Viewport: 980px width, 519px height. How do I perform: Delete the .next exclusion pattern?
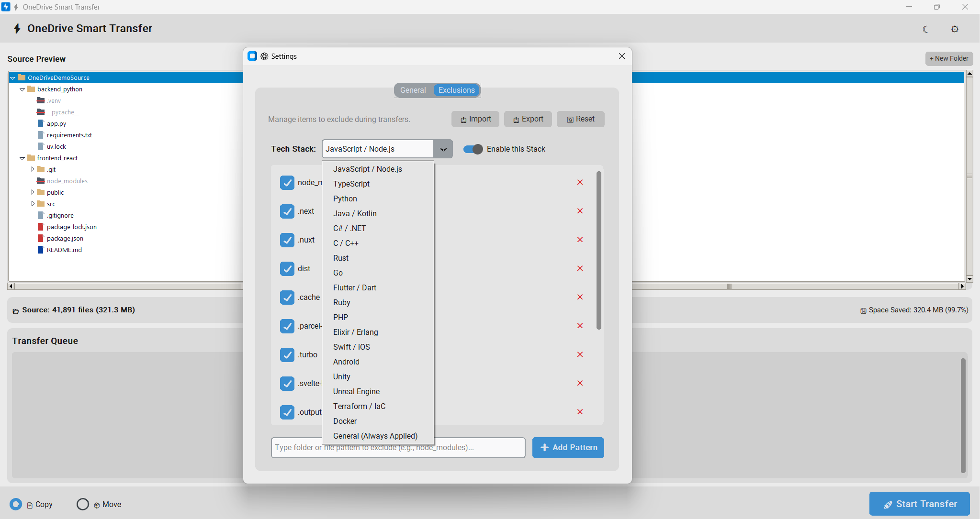click(x=580, y=211)
